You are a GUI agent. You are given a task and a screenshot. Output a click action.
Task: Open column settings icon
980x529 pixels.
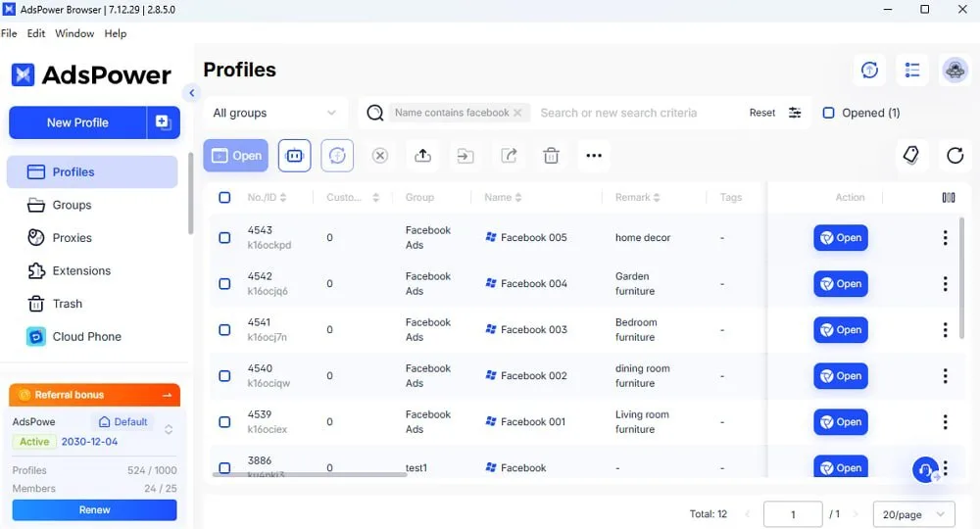pos(948,197)
